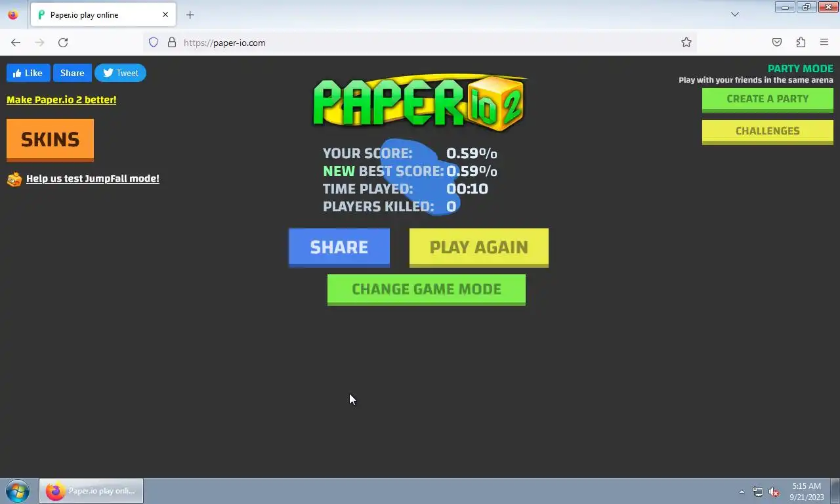Open a new browser tab
The image size is (840, 504).
point(190,14)
